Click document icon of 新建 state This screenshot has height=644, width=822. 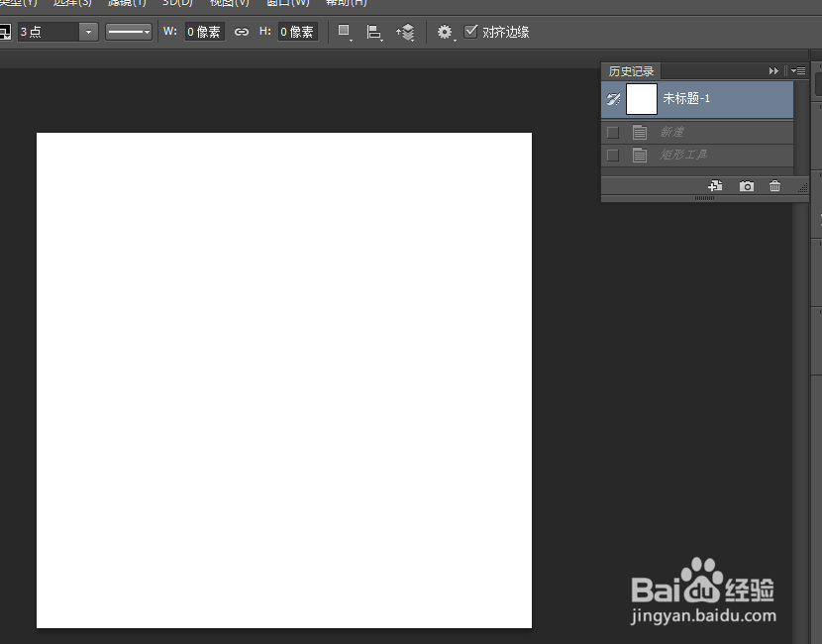[639, 132]
